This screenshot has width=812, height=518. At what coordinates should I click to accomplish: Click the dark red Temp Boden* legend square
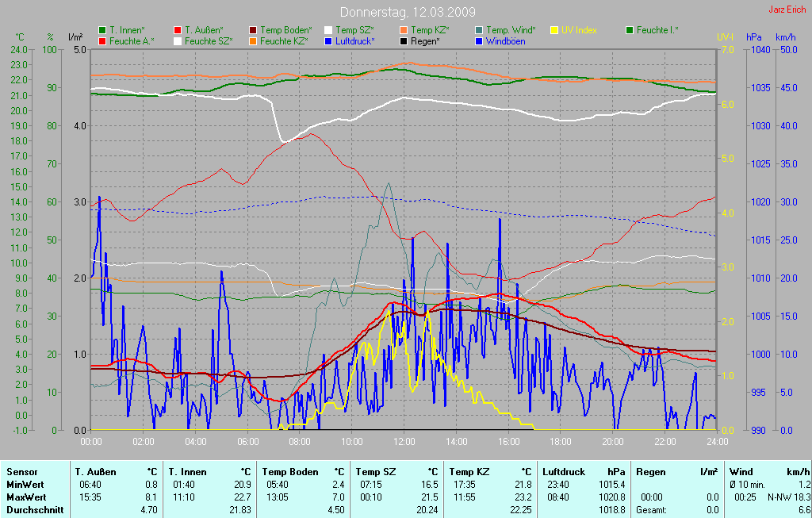(253, 31)
